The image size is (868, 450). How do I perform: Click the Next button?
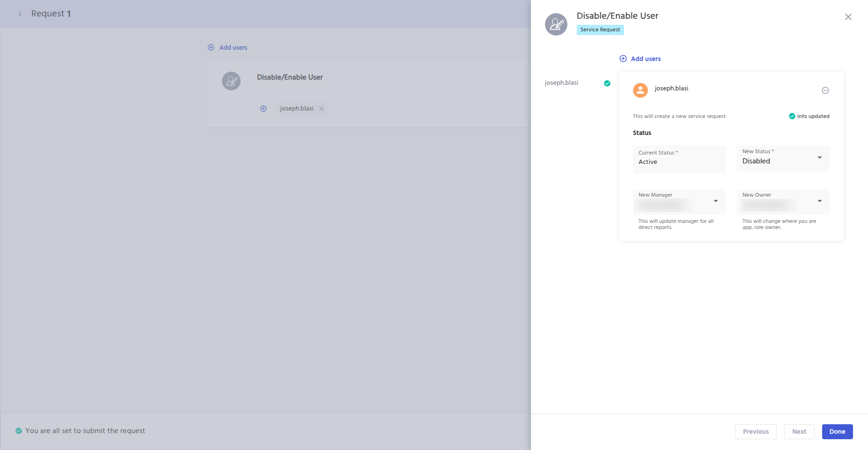click(x=799, y=431)
